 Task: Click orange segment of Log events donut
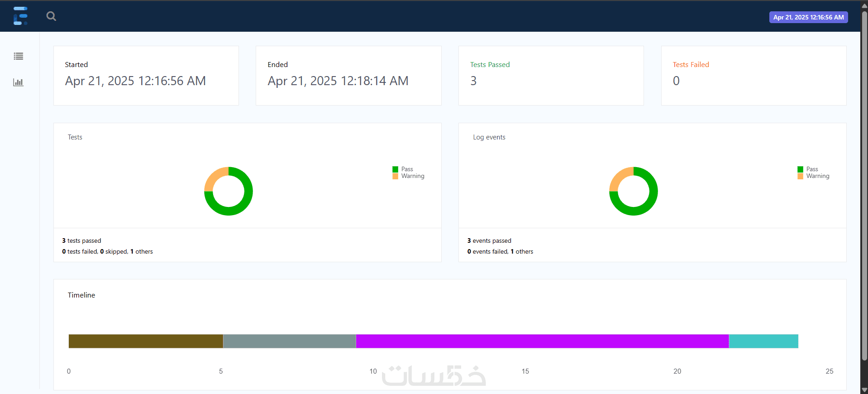tap(619, 177)
